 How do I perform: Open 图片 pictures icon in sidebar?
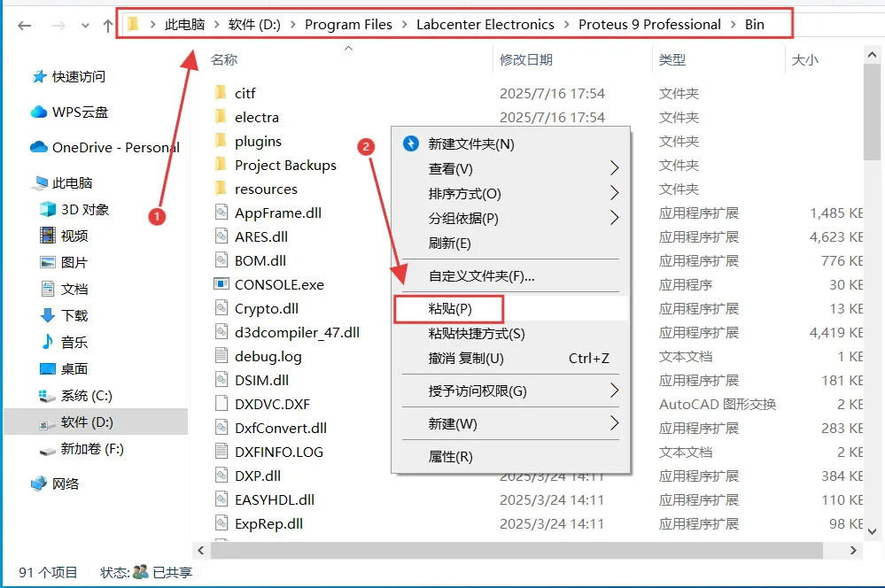pos(48,262)
